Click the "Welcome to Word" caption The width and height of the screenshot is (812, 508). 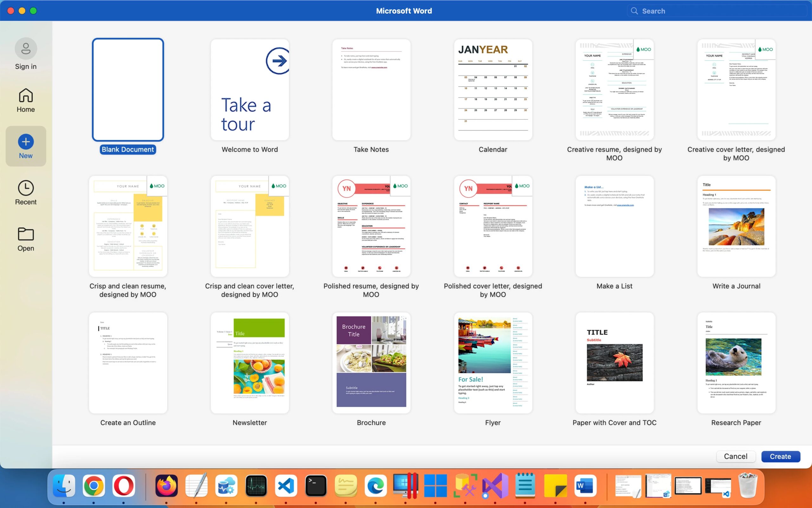click(x=250, y=150)
